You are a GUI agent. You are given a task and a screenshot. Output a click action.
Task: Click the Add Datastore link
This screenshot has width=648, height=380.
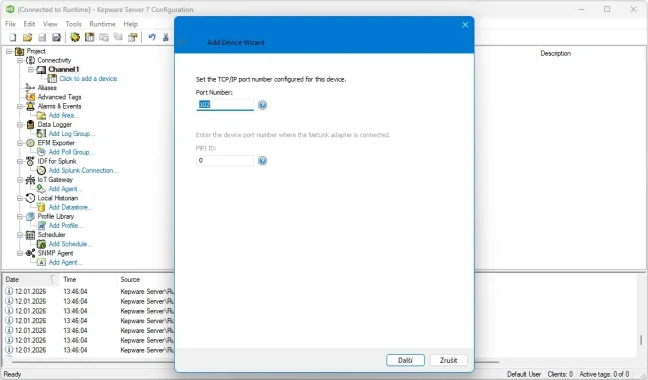71,207
